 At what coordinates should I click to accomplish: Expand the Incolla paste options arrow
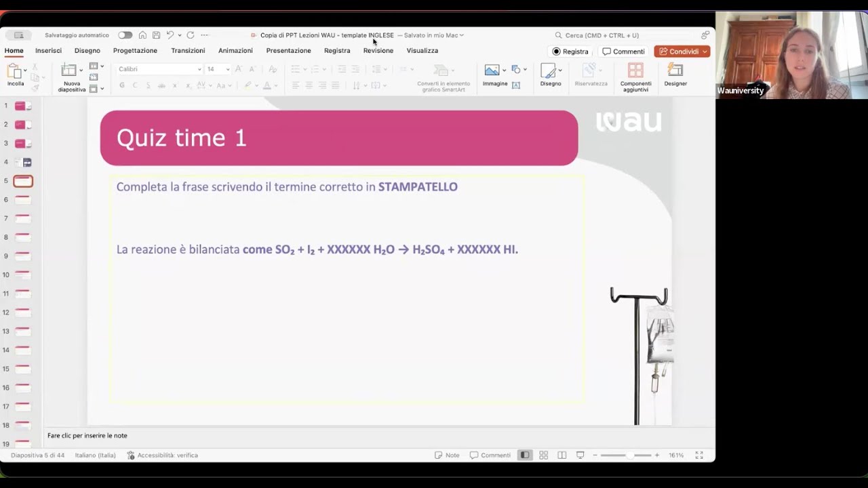pyautogui.click(x=25, y=70)
